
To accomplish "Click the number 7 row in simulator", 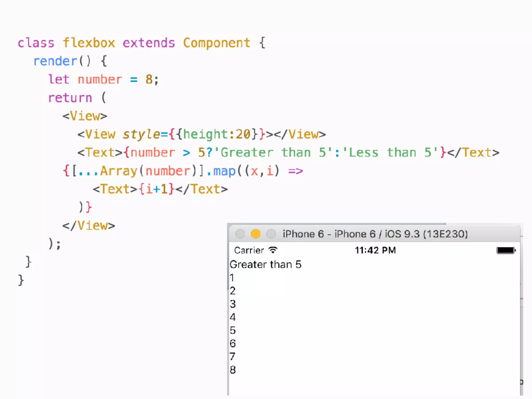I will click(232, 356).
